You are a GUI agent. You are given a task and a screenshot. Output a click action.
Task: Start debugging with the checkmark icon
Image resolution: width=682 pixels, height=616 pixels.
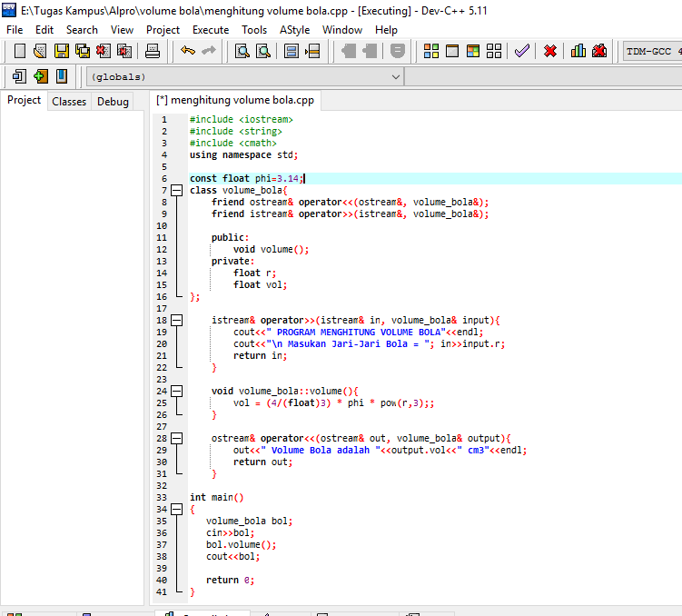pos(522,51)
